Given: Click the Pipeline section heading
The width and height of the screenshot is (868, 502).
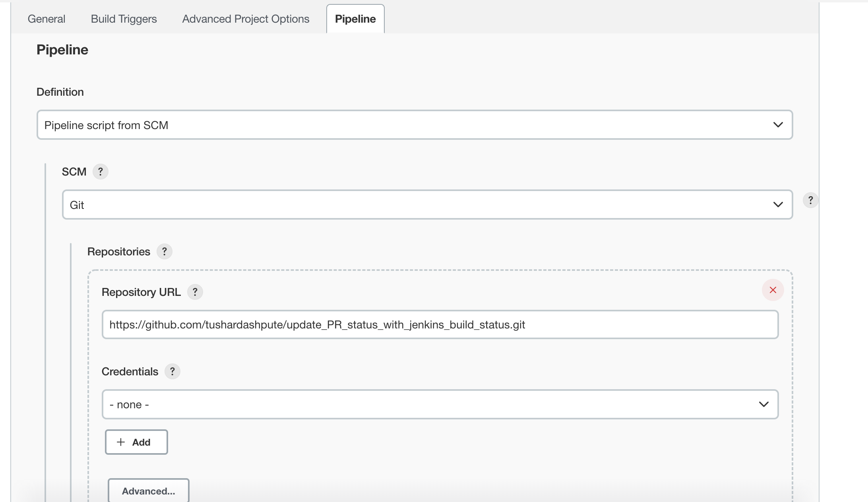Looking at the screenshot, I should [x=62, y=50].
